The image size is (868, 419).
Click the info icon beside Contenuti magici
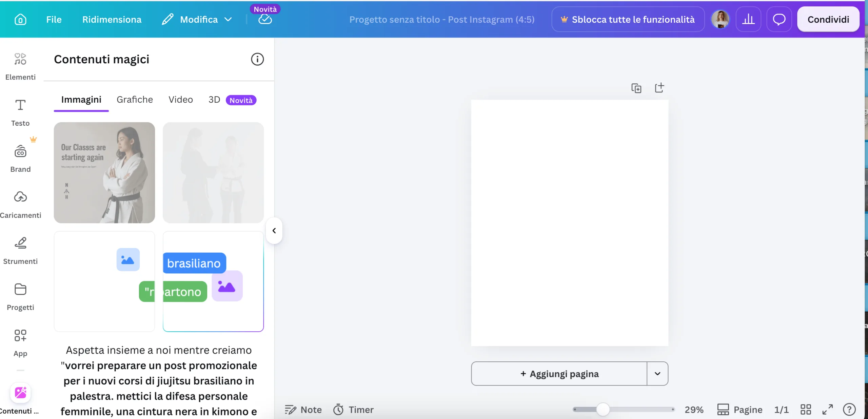point(257,59)
